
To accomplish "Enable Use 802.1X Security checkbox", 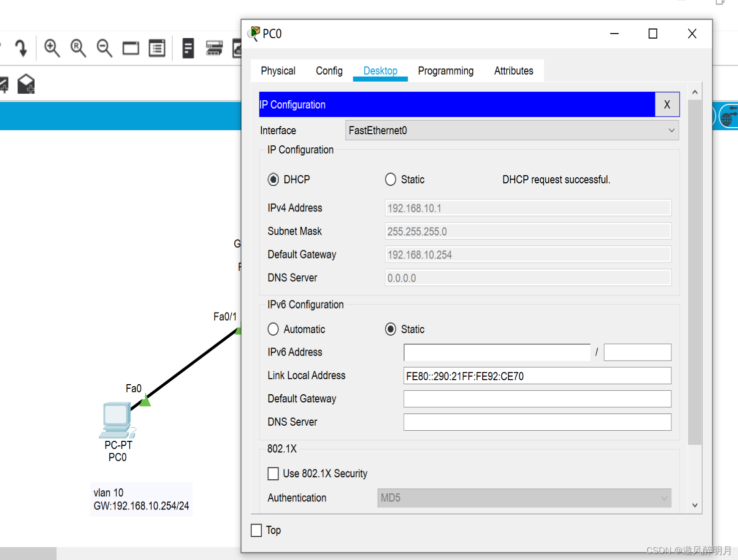I will coord(273,473).
